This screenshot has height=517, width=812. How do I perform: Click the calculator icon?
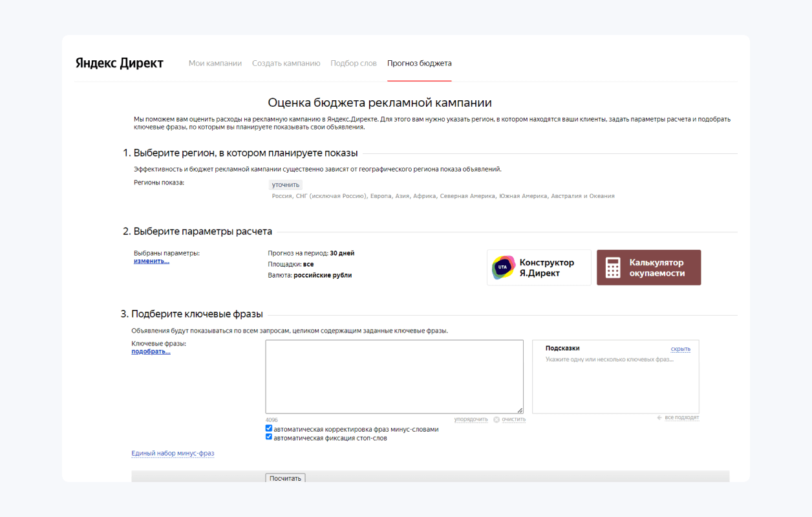613,268
